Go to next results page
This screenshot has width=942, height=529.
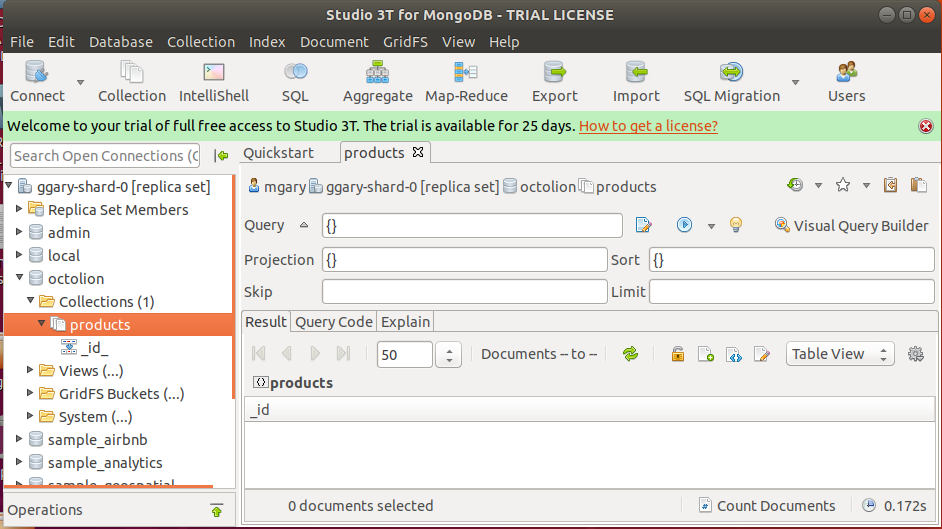coord(315,354)
